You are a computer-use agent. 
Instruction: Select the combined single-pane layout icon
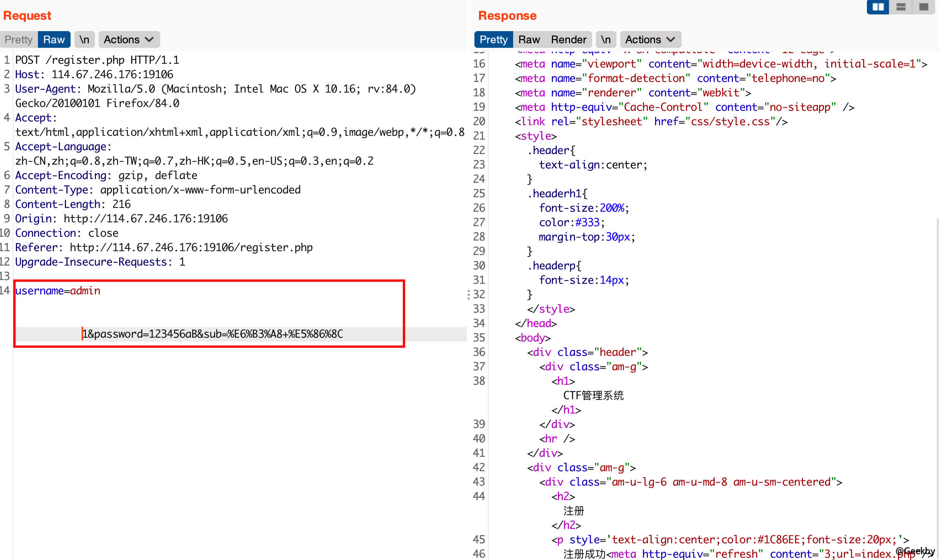(x=923, y=7)
